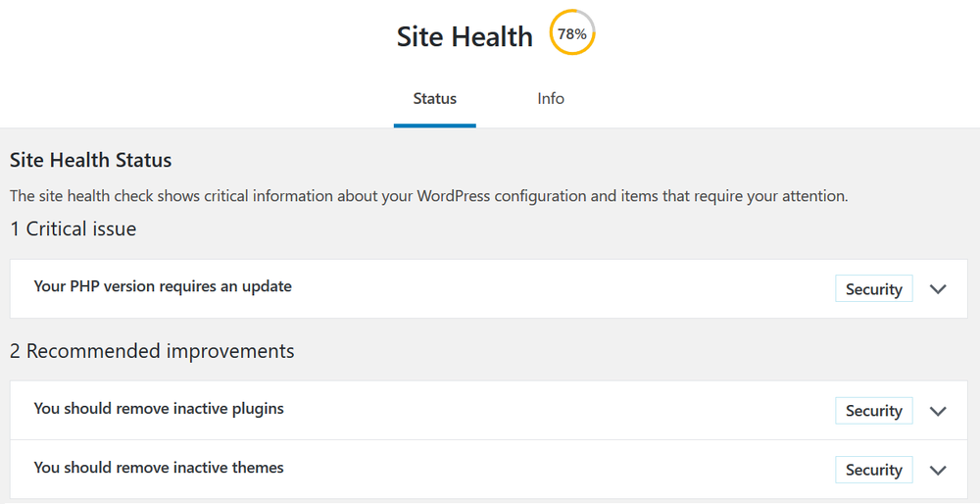The image size is (980, 504).
Task: Expand the inactive plugins chevron arrow
Action: click(x=938, y=411)
